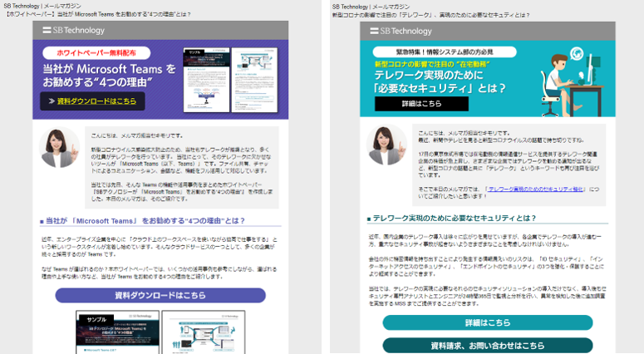Click heading テレワーク実現のために必要なセキュリティとは？
The height and width of the screenshot is (354, 644).
[454, 218]
